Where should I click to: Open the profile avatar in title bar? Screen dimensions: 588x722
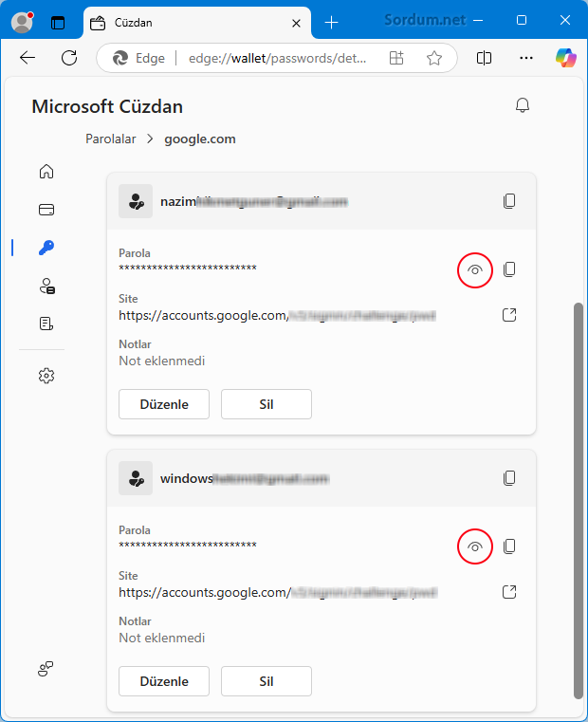[x=22, y=22]
